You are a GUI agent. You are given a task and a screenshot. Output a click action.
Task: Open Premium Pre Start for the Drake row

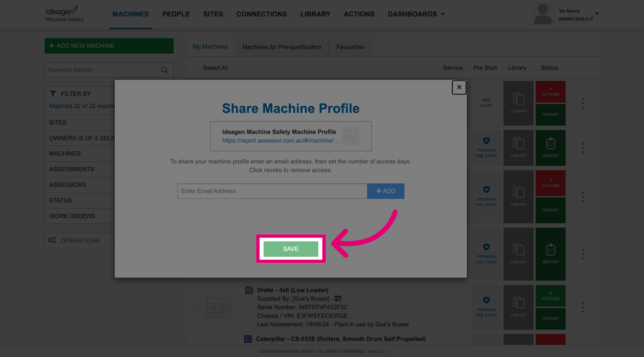click(x=486, y=307)
